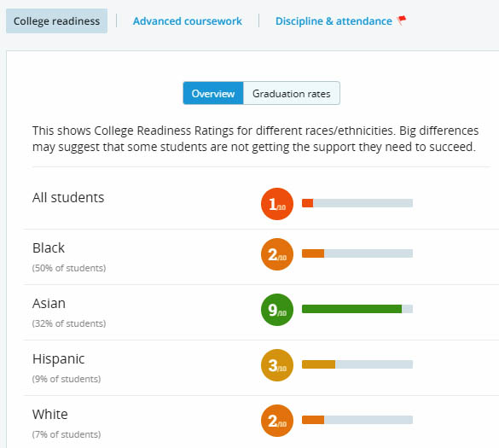Click the Hispanic 3/10 rating badge
499x448 pixels.
(277, 365)
